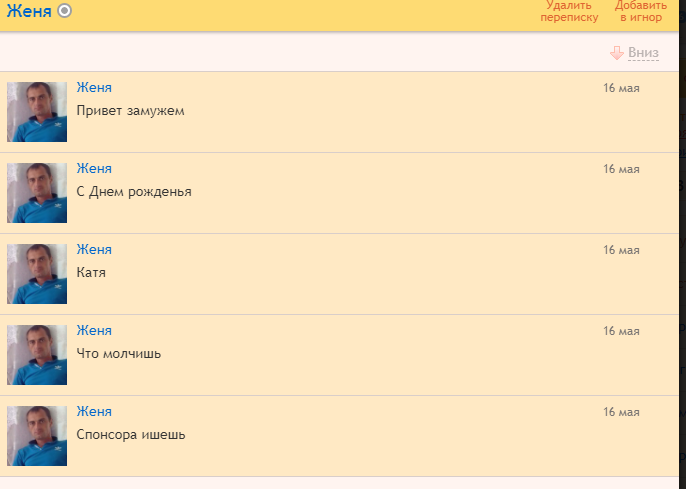Click the "16 мая" date on the "Катя" row

click(x=621, y=250)
